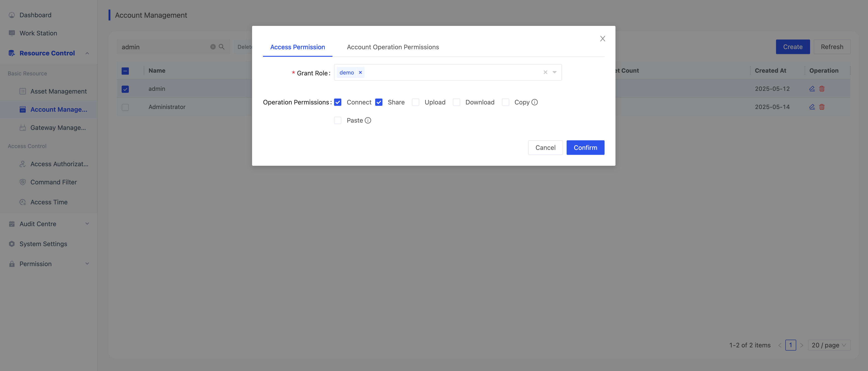Uncheck the admin row checkbox
This screenshot has width=868, height=371.
point(125,89)
